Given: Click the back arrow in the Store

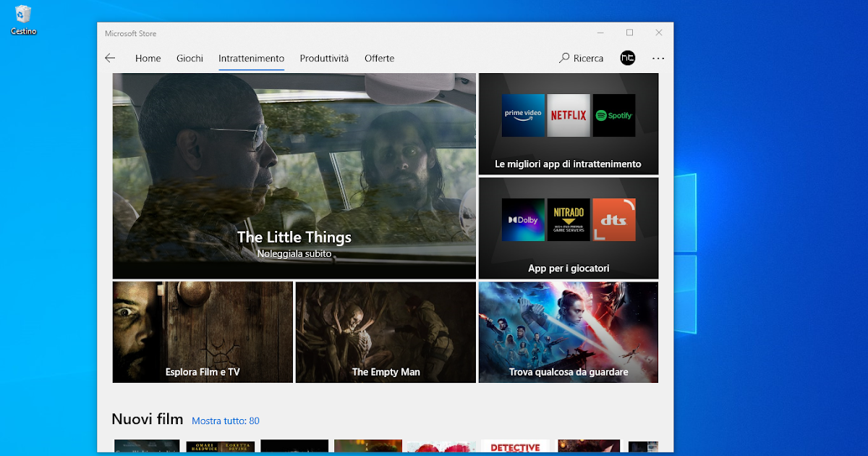Looking at the screenshot, I should pos(110,58).
